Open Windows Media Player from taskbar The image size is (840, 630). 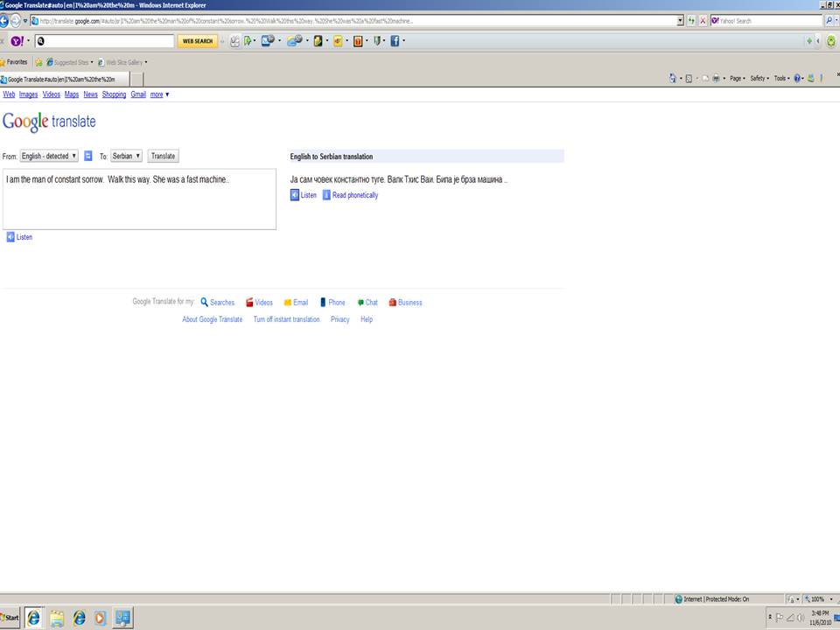point(100,618)
